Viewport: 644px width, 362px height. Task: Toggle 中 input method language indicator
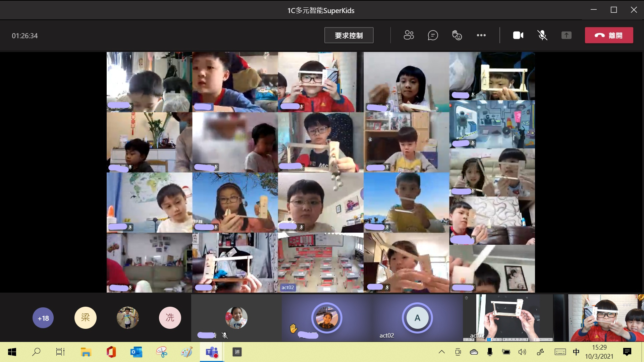(576, 352)
